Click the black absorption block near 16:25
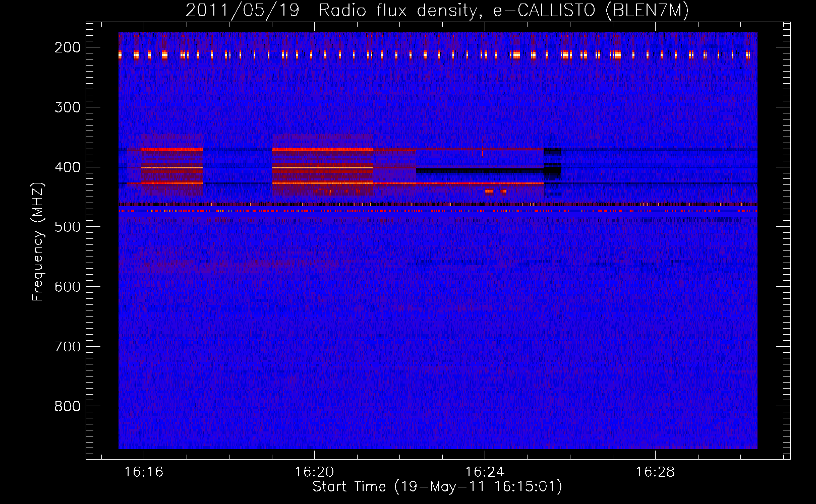The height and width of the screenshot is (504, 816). 553,164
